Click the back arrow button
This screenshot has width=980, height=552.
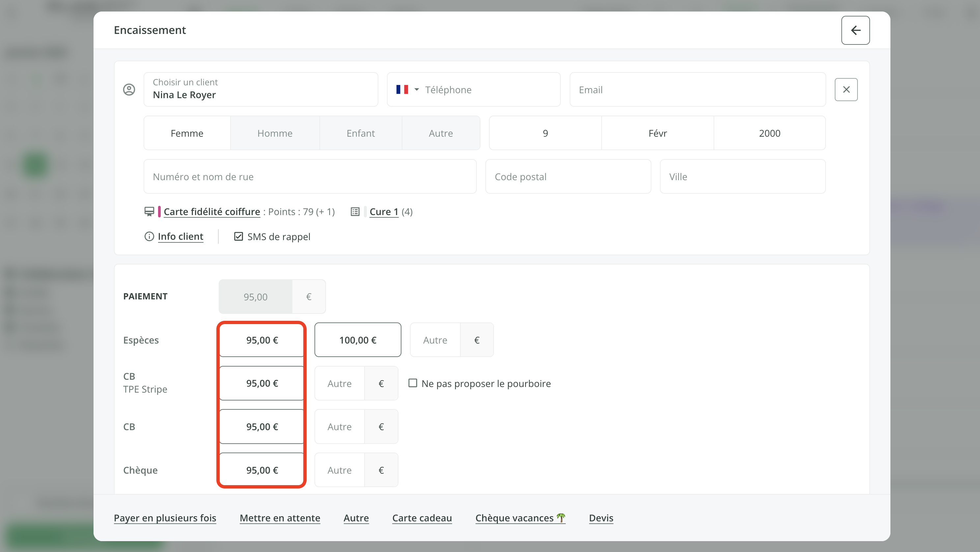(855, 30)
